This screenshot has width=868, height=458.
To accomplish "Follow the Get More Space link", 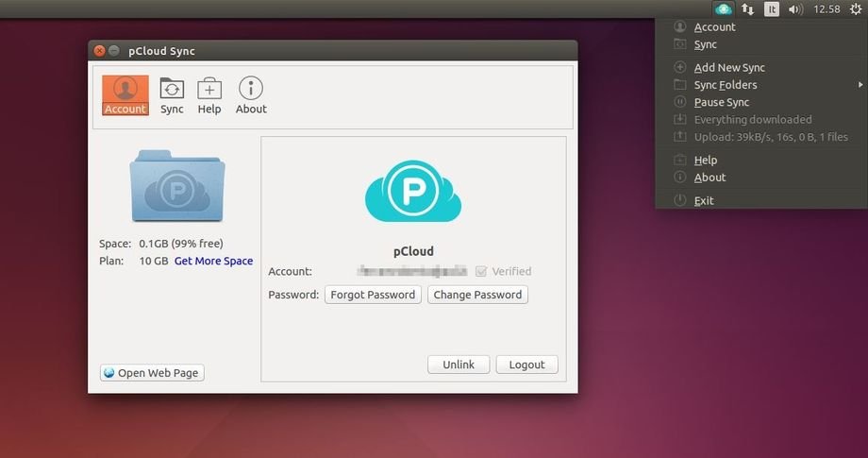I will (213, 261).
